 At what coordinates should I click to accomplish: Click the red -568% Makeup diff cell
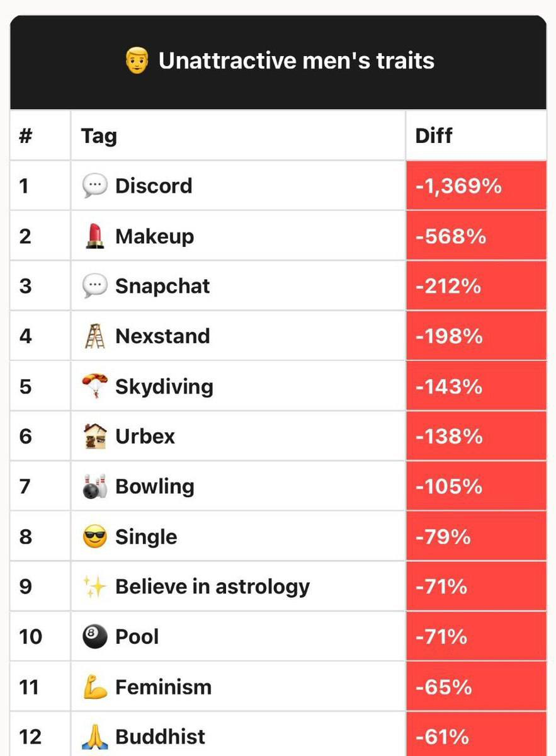476,236
